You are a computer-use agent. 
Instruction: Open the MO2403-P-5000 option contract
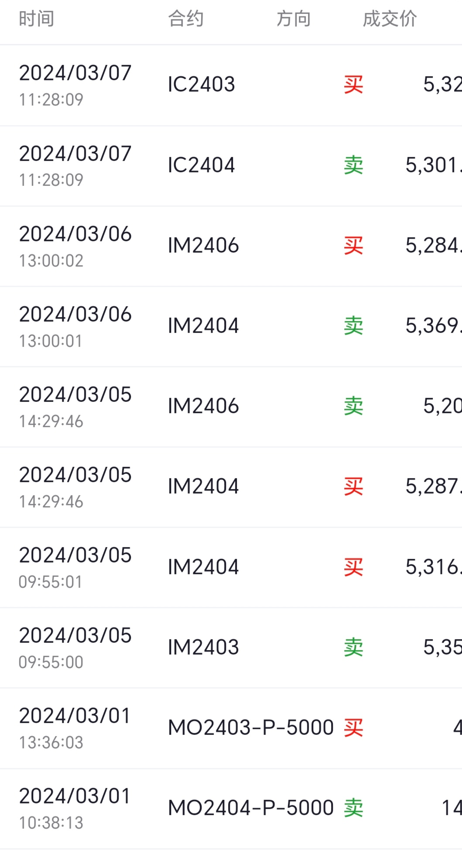(x=251, y=727)
